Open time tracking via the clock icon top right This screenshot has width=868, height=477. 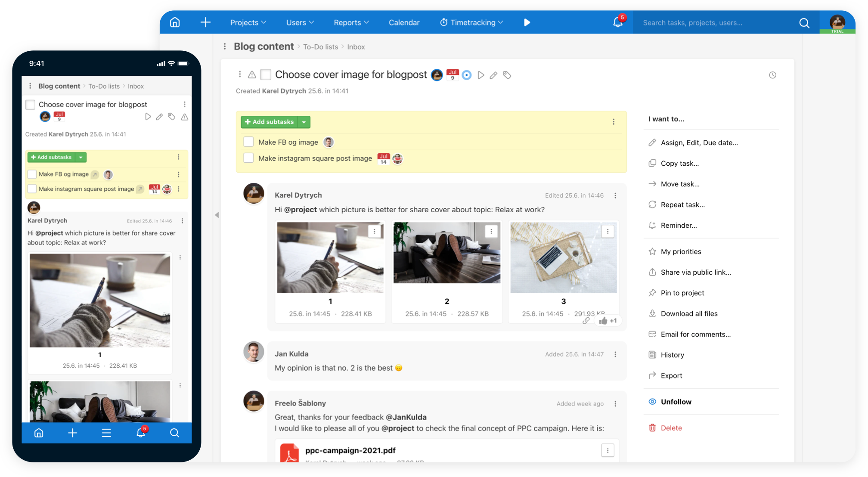(x=772, y=75)
